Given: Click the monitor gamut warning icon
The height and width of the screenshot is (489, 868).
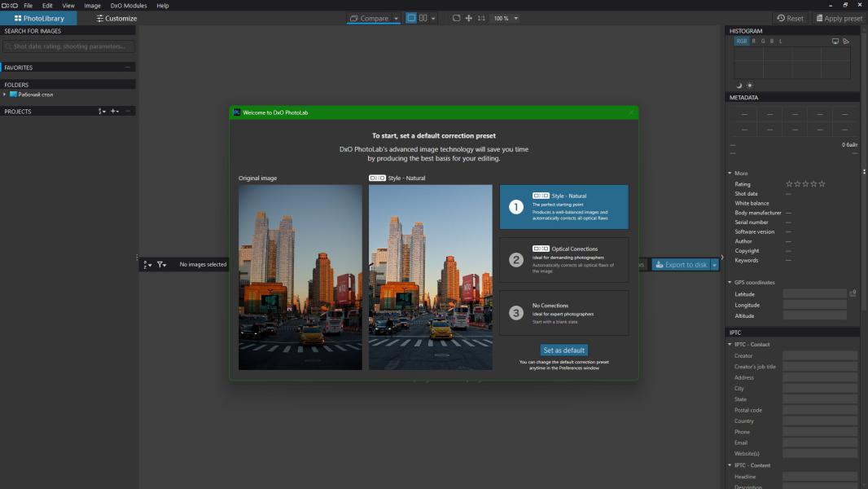Looking at the screenshot, I should [835, 41].
